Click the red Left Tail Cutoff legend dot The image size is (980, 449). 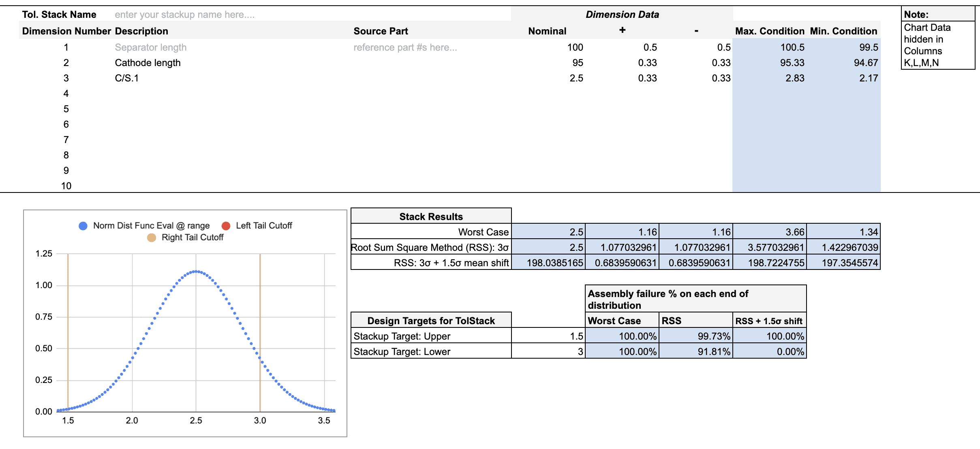pos(226,226)
